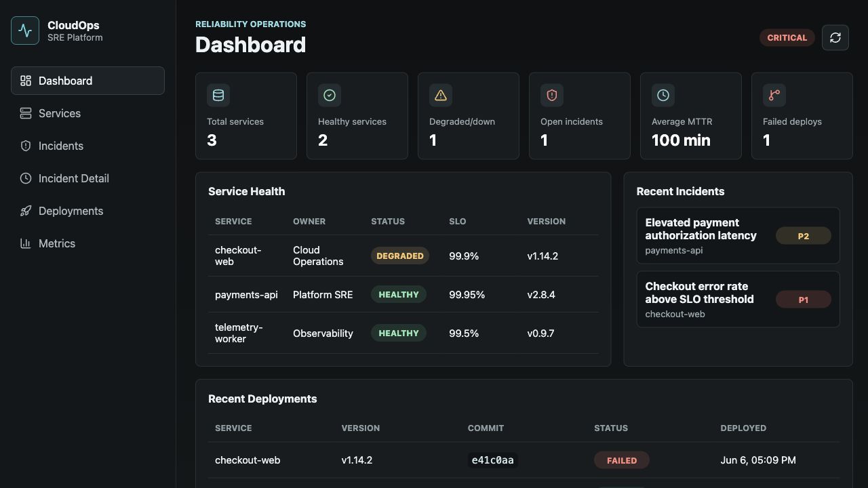Click the FAILED deployment status badge
This screenshot has height=488, width=868.
click(622, 460)
